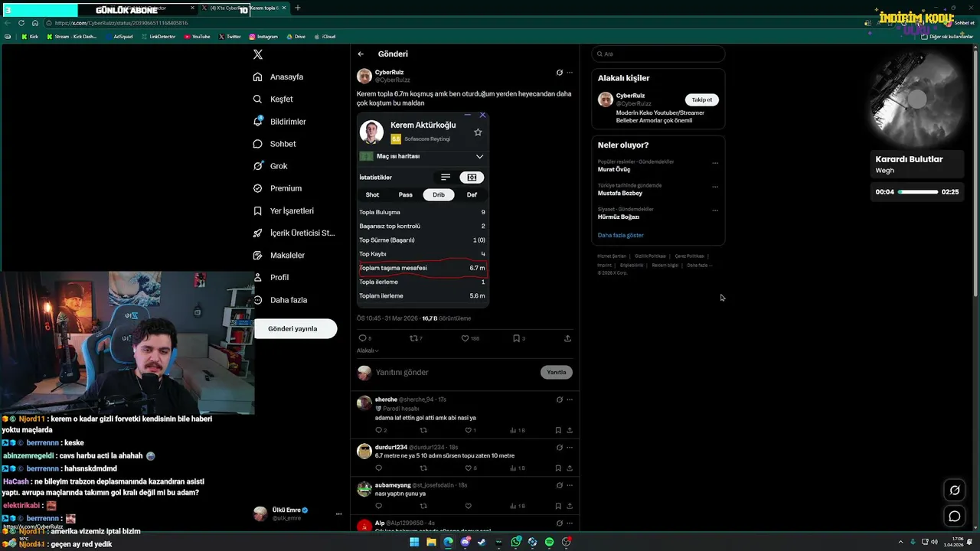Open Makaleler from sidebar

279,255
